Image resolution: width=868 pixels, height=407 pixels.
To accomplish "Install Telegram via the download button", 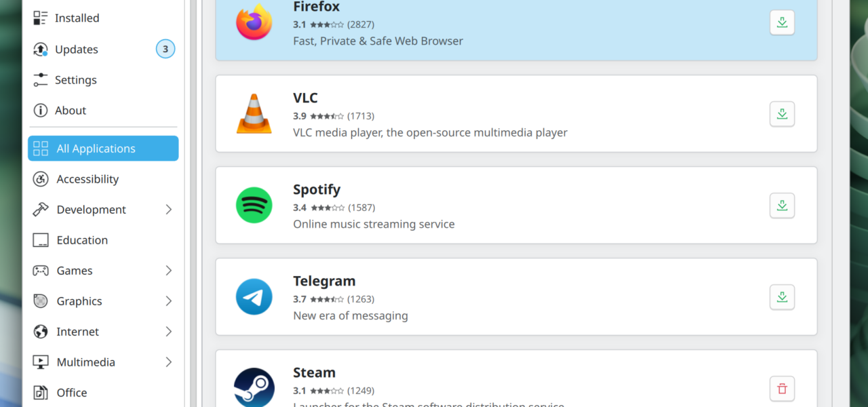I will click(782, 297).
